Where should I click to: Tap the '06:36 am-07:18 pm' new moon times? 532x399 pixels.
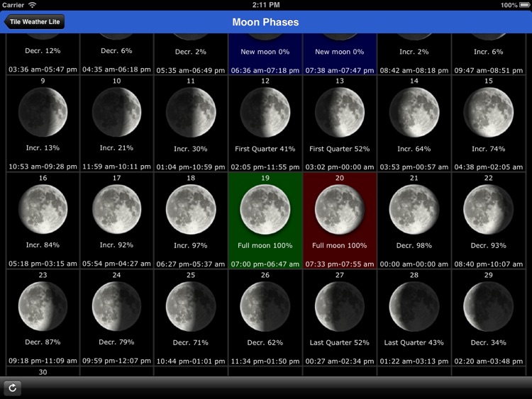point(265,70)
